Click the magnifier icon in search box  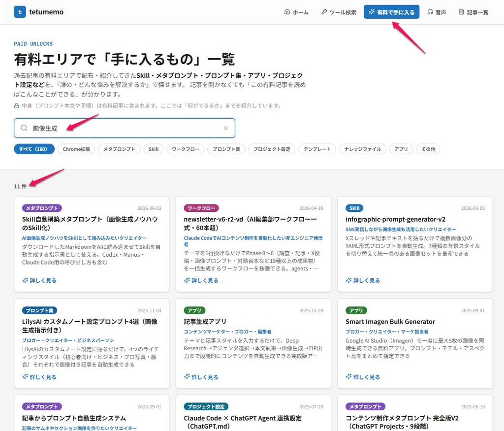[x=24, y=128]
